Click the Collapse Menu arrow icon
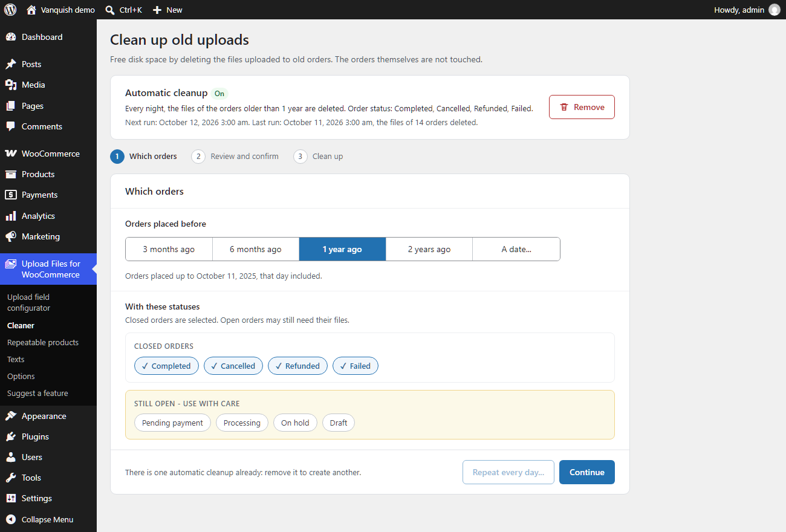This screenshot has width=786, height=532. pos(11,519)
